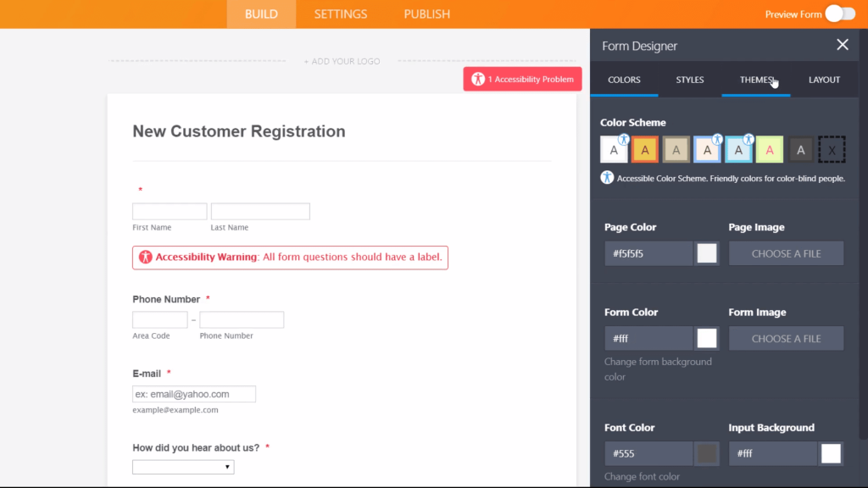Open the Input Background color picker
This screenshot has width=868, height=488.
coord(829,453)
